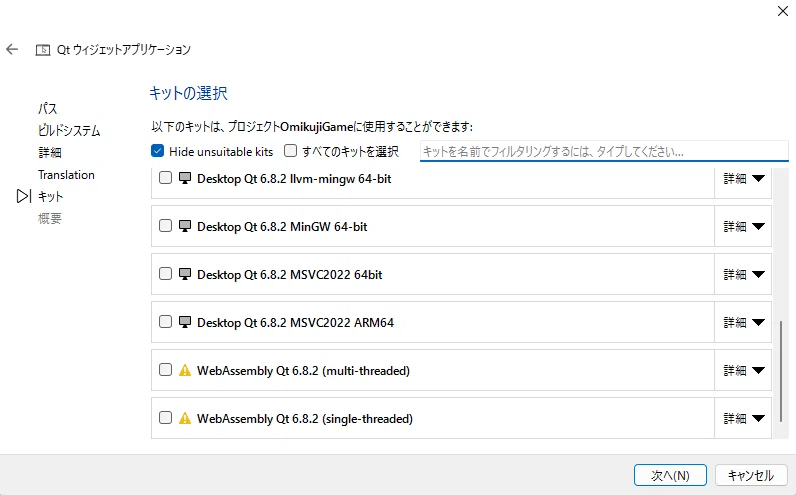Select the Desktop Qt 6.8.2 MSVC2022 64bit checkbox
Image resolution: width=796 pixels, height=495 pixels.
tap(165, 274)
